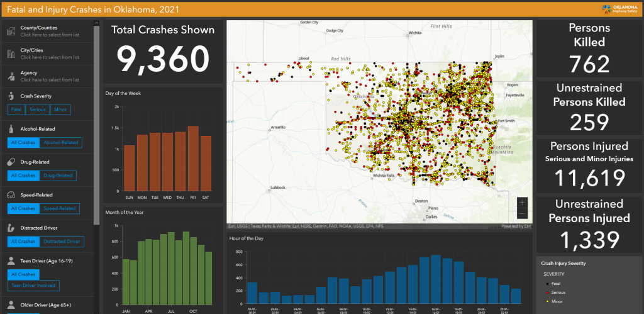Click the map zoom in plus button
The image size is (644, 314).
pyautogui.click(x=523, y=203)
